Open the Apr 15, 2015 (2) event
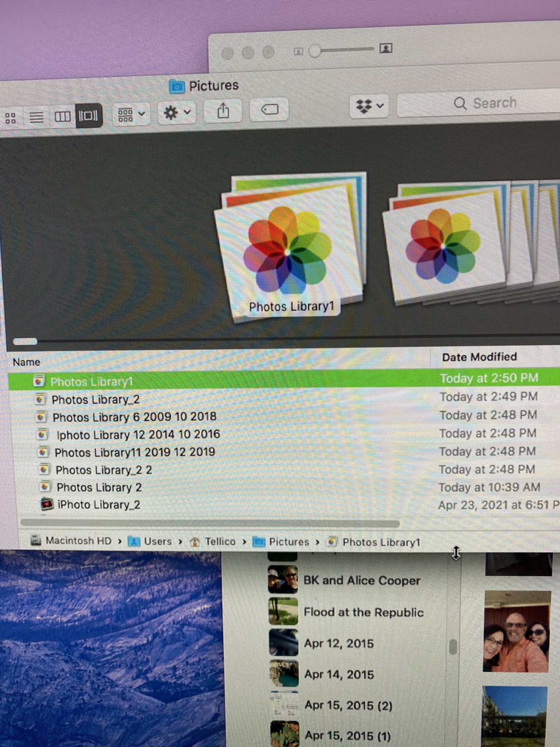 click(349, 705)
